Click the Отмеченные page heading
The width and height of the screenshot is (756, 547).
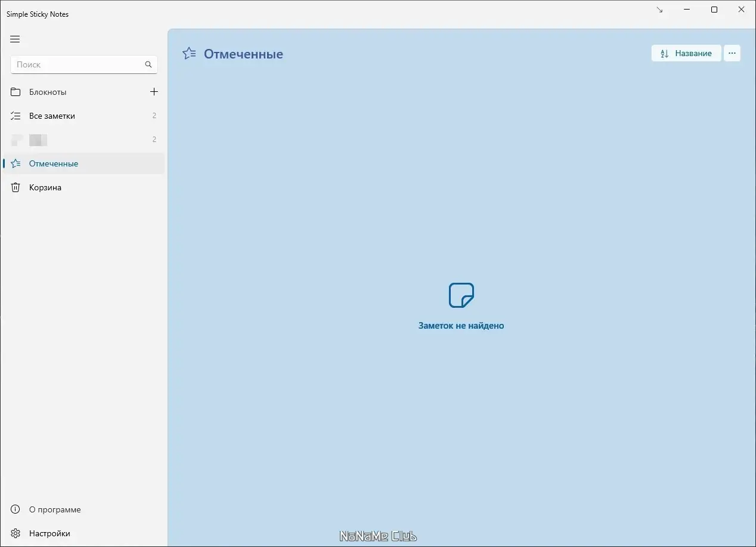pyautogui.click(x=243, y=54)
